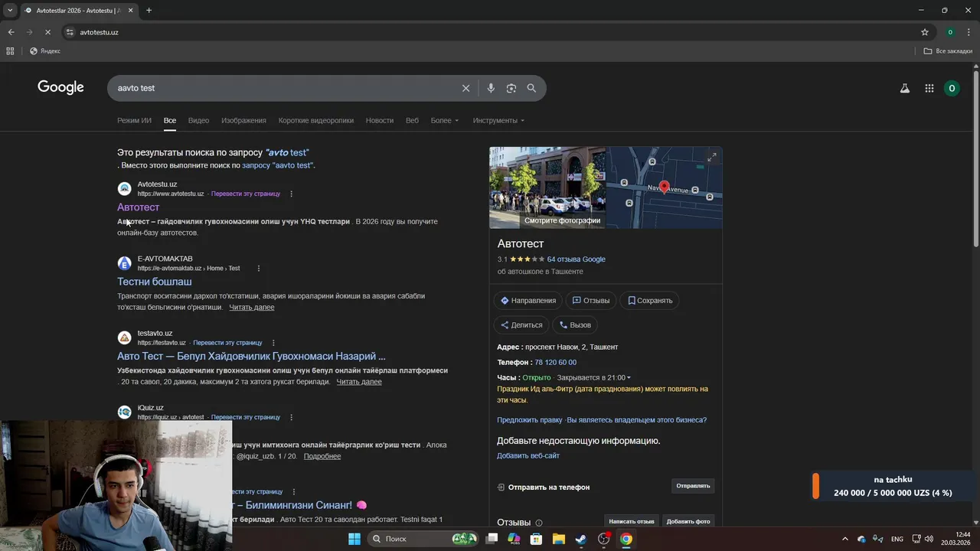Click the address bar showing avtotestu.uz
This screenshot has width=980, height=551.
pos(490,32)
